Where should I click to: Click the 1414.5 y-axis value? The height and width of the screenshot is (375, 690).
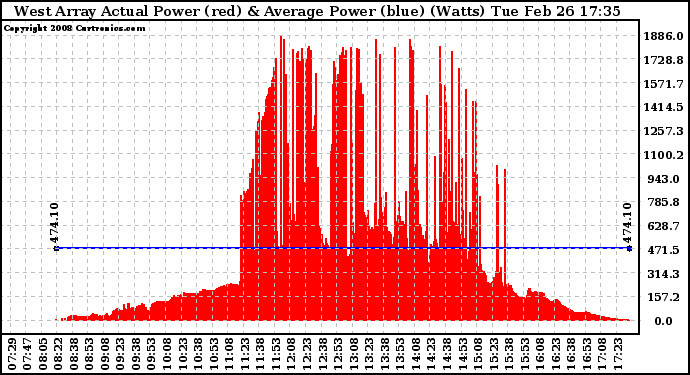coord(664,107)
